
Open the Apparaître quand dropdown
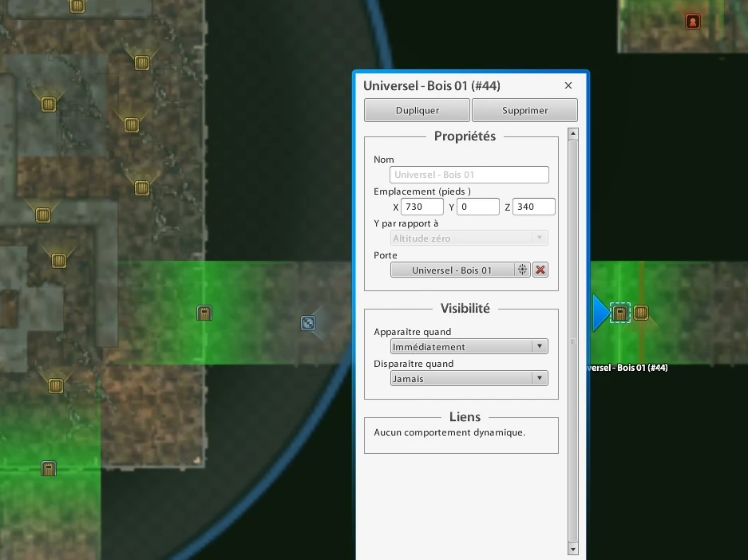[469, 346]
